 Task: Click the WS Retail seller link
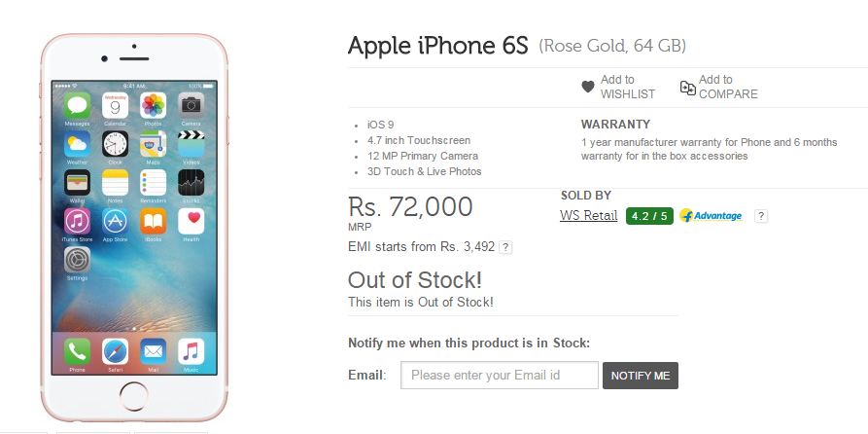pos(588,215)
